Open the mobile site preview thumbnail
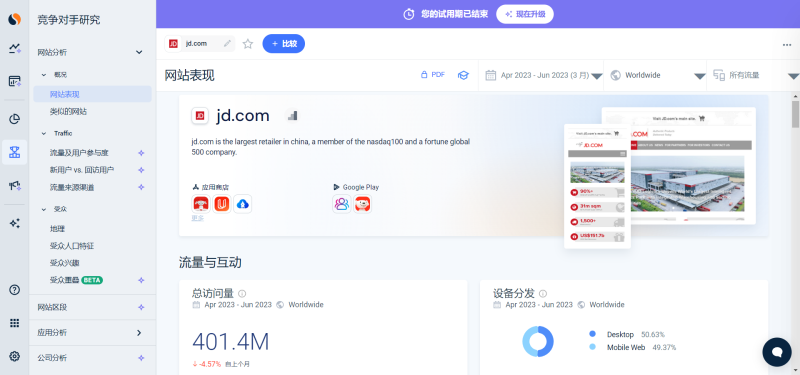 click(x=597, y=186)
